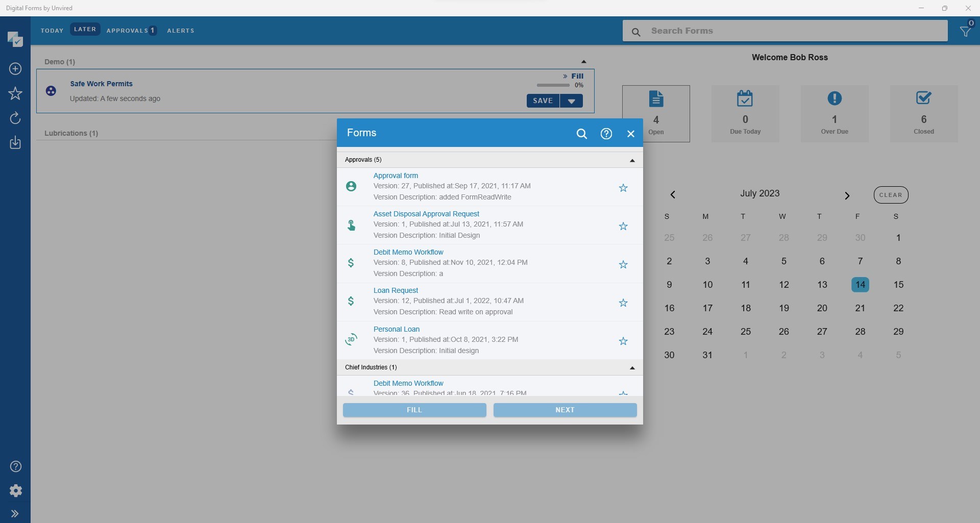Collapse the Approvals (5) group
980x523 pixels.
[x=632, y=160]
